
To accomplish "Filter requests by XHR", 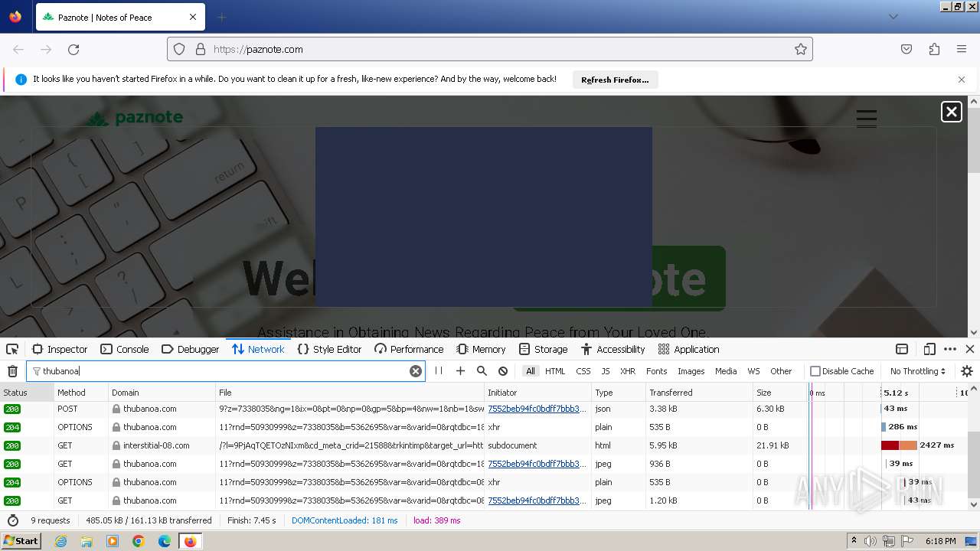I will (x=628, y=371).
